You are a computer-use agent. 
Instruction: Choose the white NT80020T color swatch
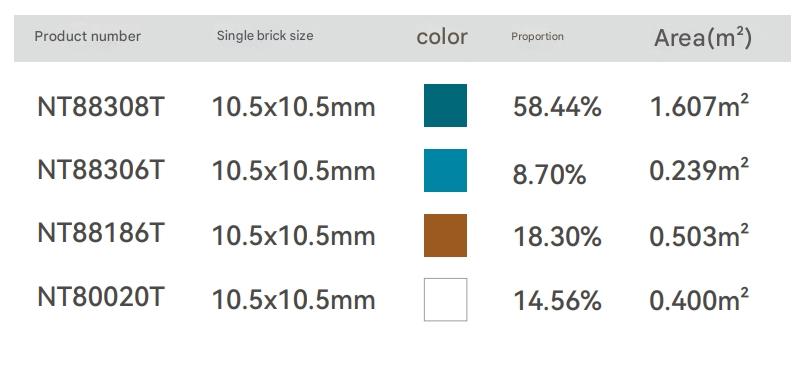click(445, 300)
